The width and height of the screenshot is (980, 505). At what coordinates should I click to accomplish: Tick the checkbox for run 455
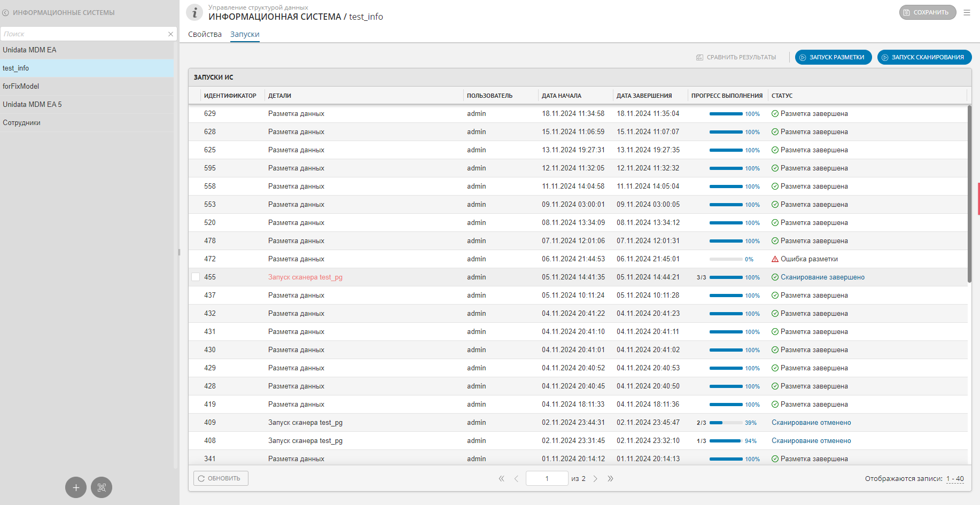[x=196, y=277]
